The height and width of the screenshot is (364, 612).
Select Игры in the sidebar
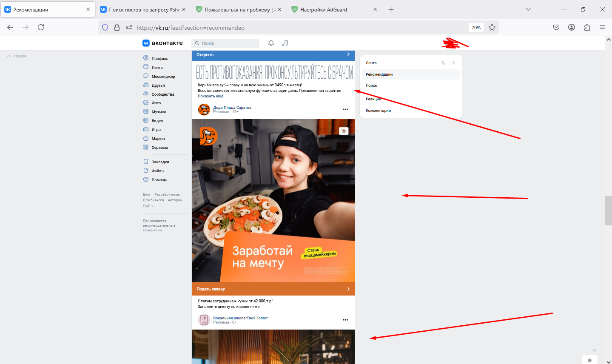pyautogui.click(x=156, y=129)
